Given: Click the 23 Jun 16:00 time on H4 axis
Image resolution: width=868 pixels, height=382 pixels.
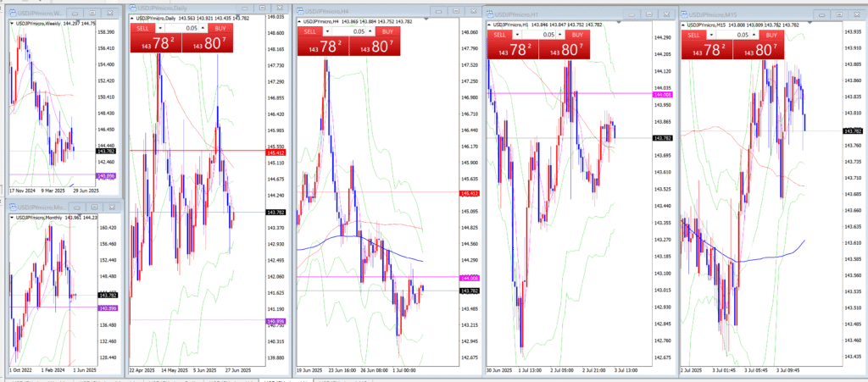Looking at the screenshot, I should pos(341,370).
